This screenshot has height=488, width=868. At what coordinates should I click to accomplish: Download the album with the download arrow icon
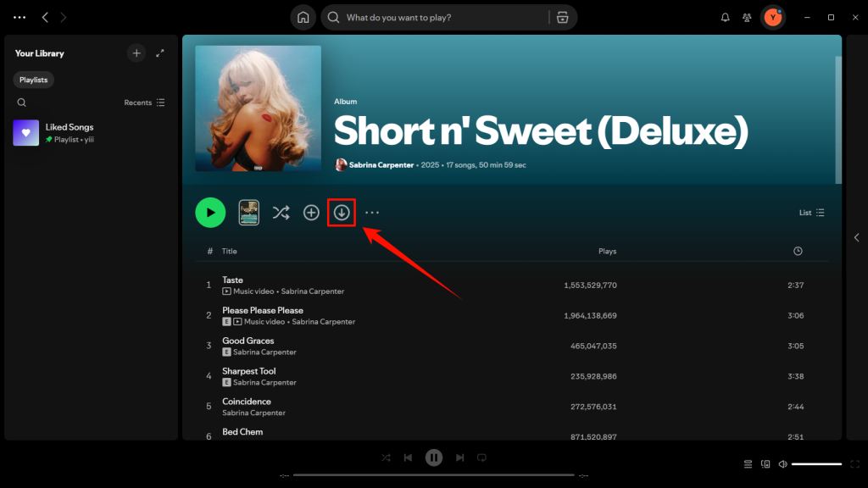[x=342, y=213]
